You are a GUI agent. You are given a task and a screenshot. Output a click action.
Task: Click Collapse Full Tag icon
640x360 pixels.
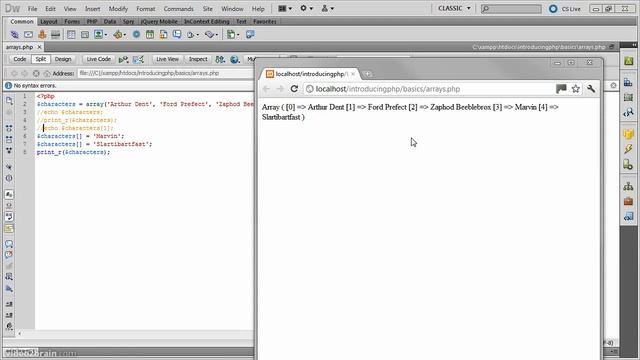9,128
